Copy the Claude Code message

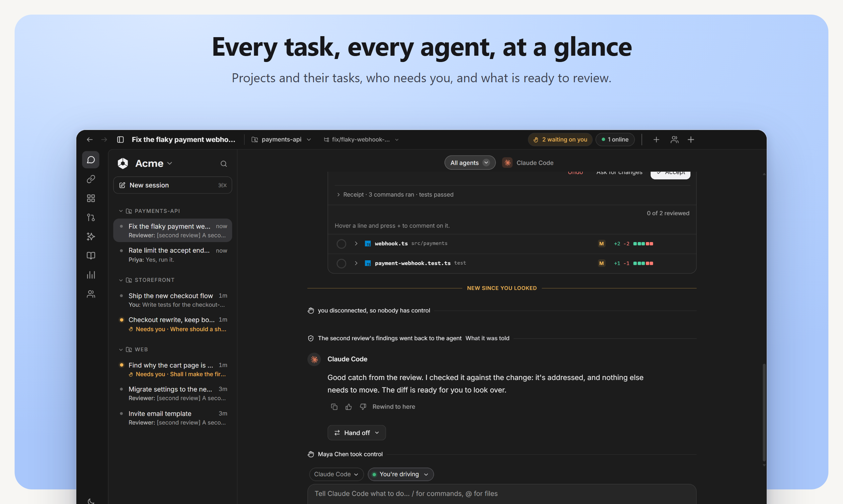(334, 407)
